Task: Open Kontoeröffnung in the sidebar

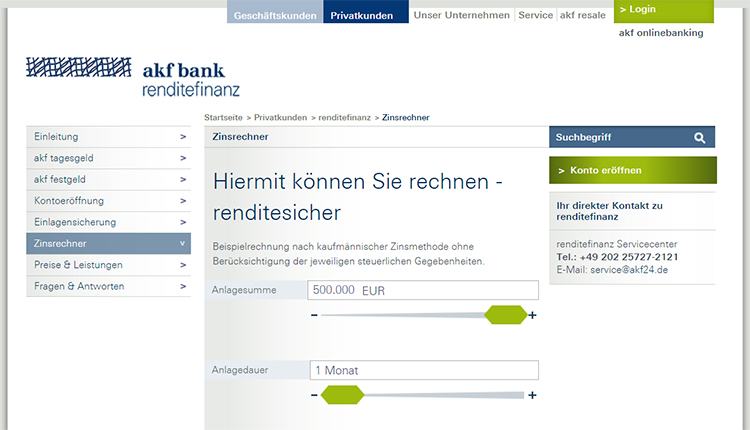Action: (x=109, y=201)
